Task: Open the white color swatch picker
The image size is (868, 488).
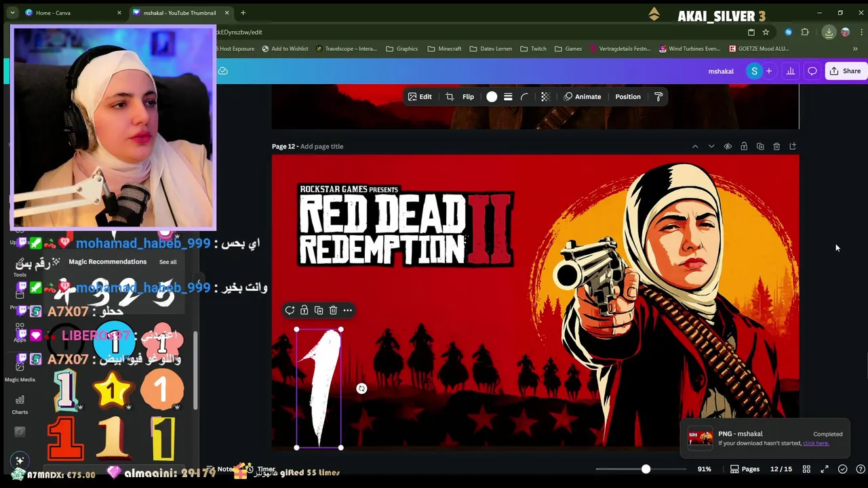Action: (492, 97)
